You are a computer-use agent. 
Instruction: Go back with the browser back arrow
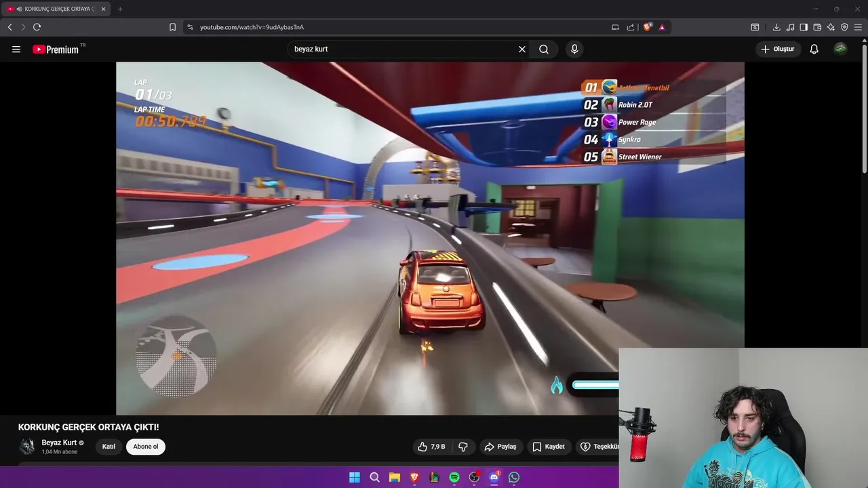pos(10,27)
